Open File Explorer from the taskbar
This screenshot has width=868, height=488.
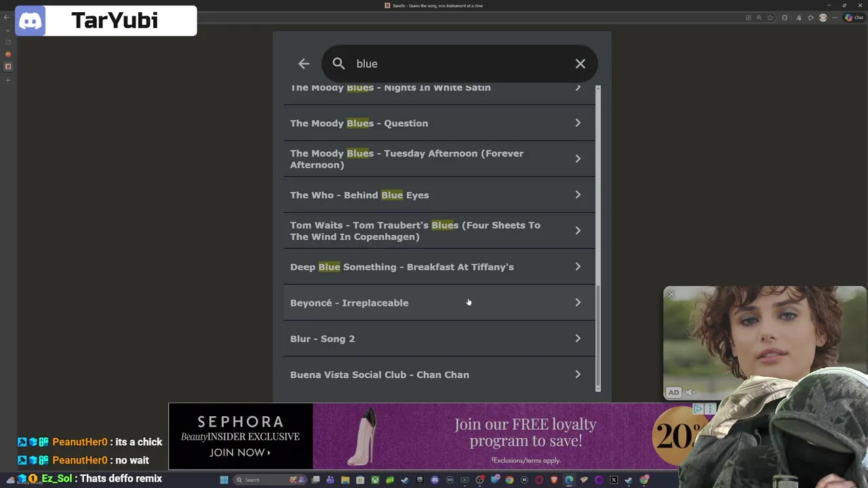(345, 480)
